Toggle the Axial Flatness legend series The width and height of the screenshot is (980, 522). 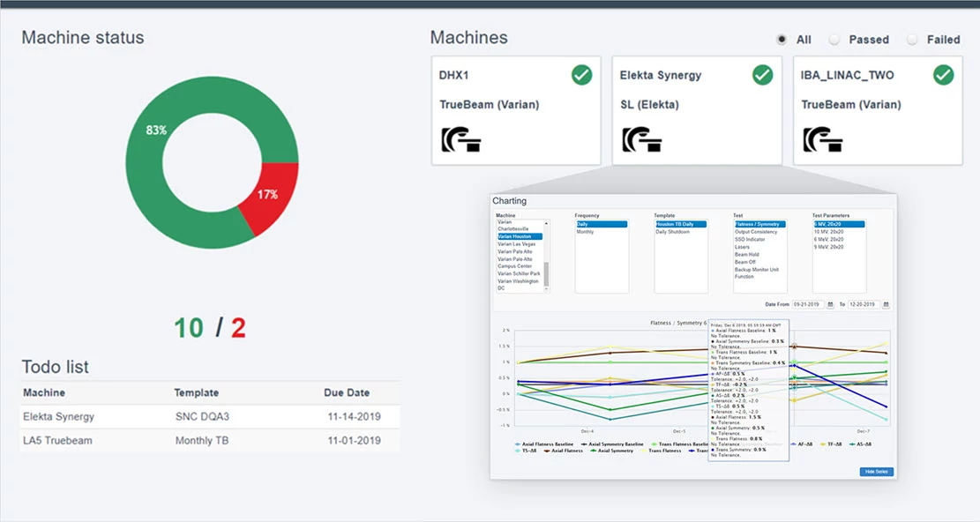[563, 451]
